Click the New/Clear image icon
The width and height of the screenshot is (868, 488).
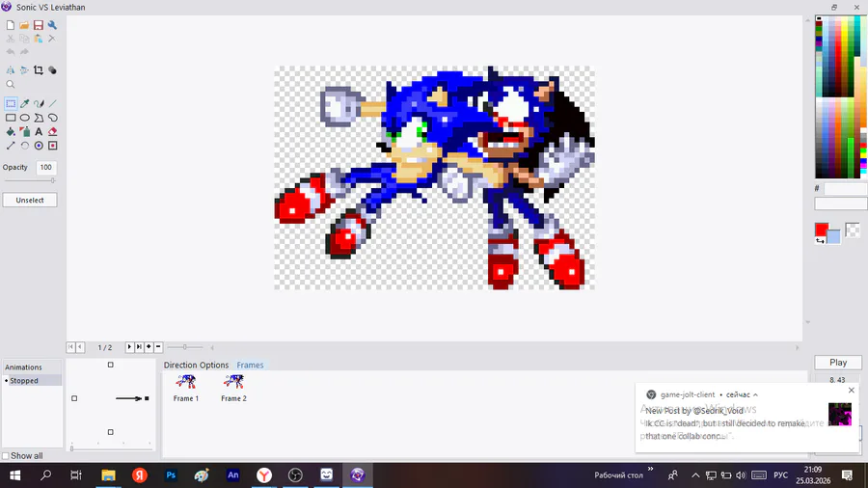coord(11,25)
